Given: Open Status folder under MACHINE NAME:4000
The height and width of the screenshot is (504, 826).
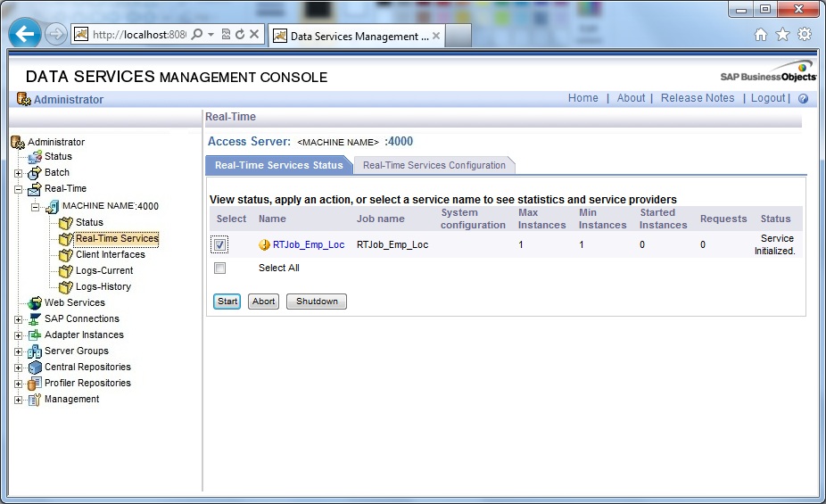Looking at the screenshot, I should pos(89,222).
